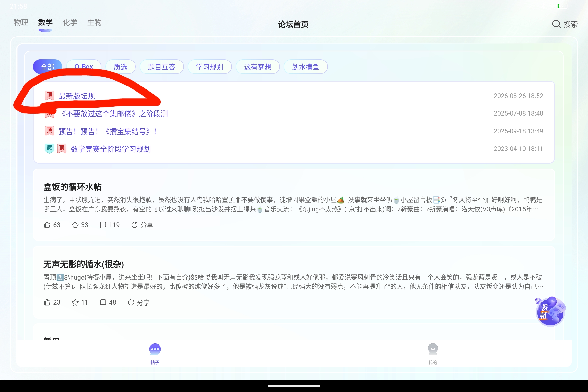Image resolution: width=588 pixels, height=392 pixels.
Task: Click the timestamp 2026-08-26 18:52
Action: (x=518, y=96)
